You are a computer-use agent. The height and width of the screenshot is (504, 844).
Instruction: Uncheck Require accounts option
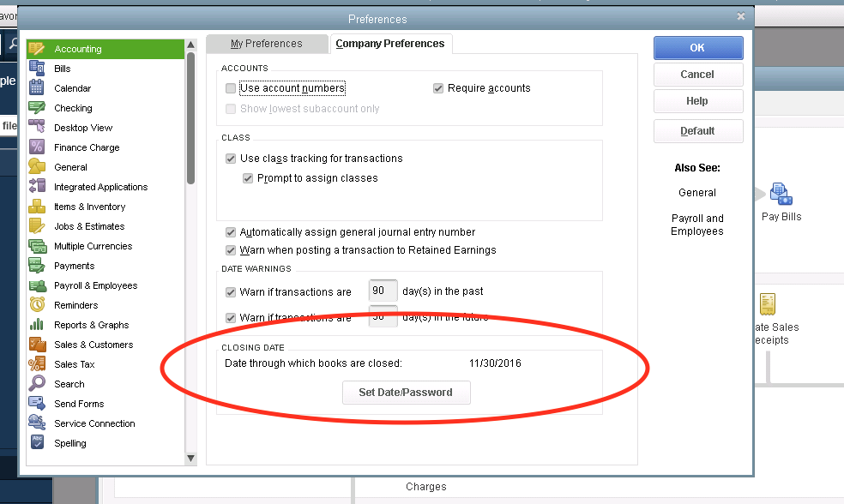(438, 88)
